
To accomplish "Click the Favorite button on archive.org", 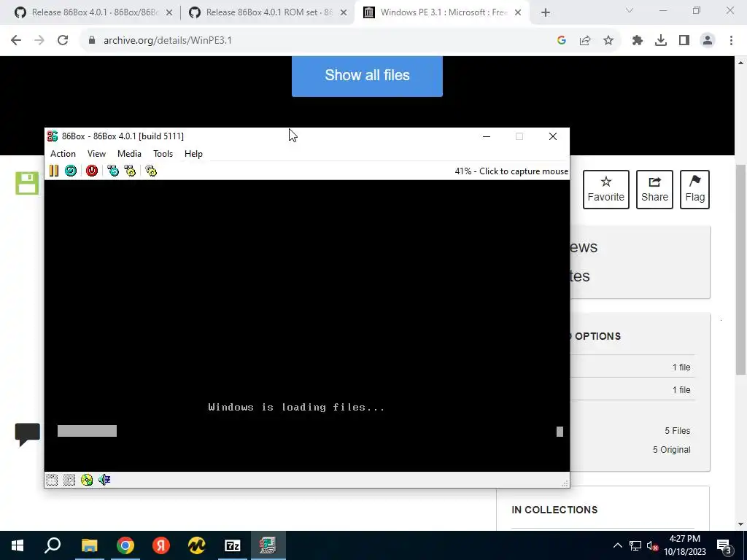I will click(605, 190).
